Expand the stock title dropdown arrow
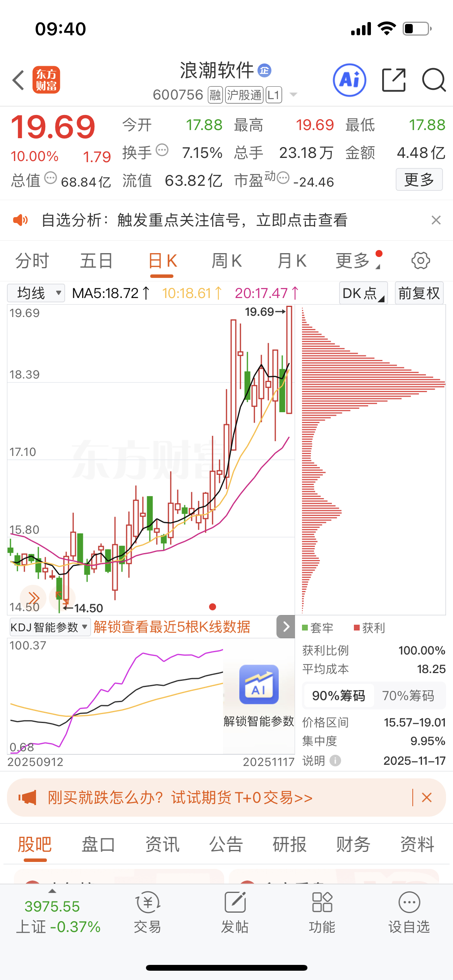This screenshot has height=980, width=453. pos(293,95)
